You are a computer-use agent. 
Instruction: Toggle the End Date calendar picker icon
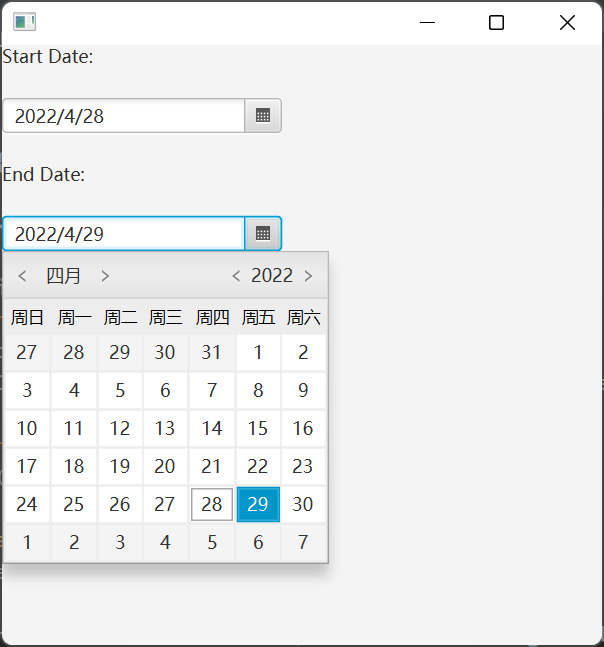(263, 234)
